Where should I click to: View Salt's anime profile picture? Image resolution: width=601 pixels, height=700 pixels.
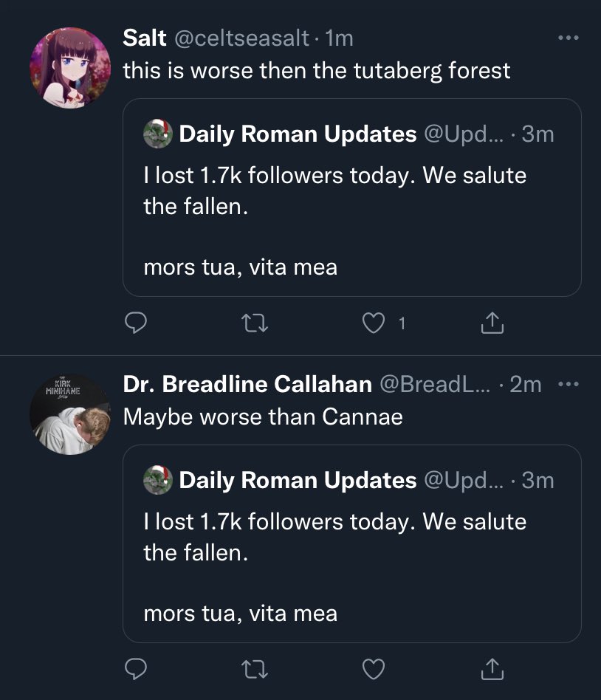click(x=70, y=67)
